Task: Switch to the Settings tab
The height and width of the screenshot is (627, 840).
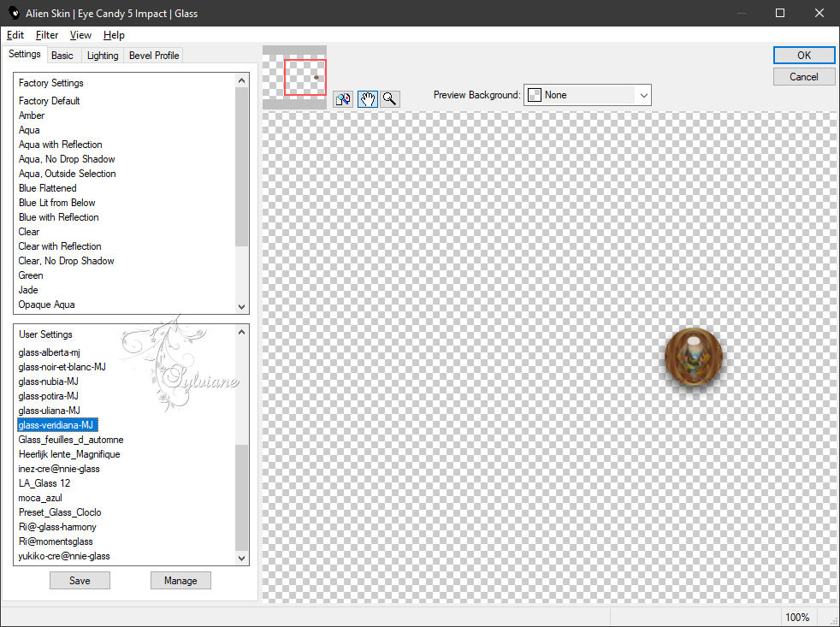Action: pos(25,54)
